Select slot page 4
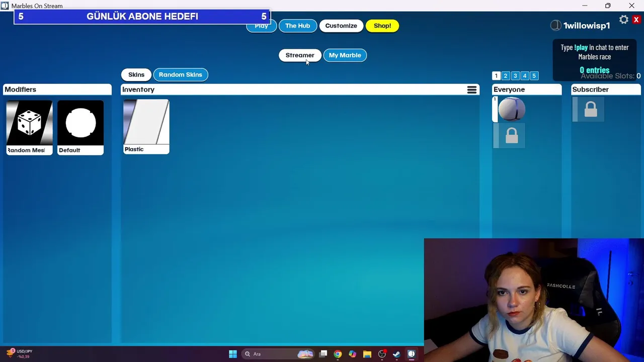 (525, 75)
